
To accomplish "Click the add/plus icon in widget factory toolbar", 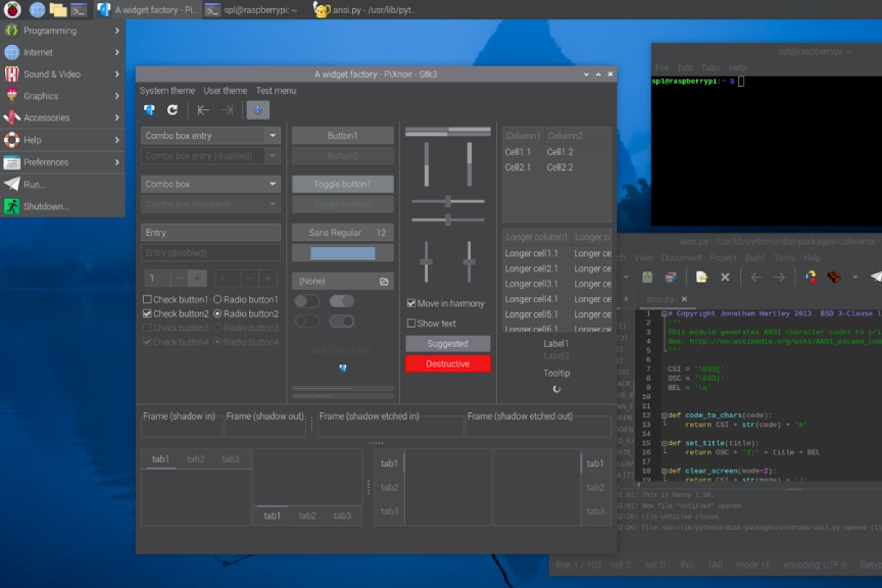I will [x=257, y=110].
